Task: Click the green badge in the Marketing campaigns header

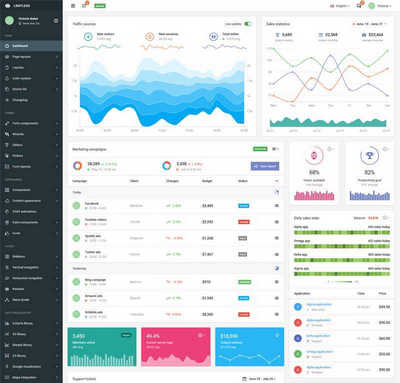Action: (260, 149)
